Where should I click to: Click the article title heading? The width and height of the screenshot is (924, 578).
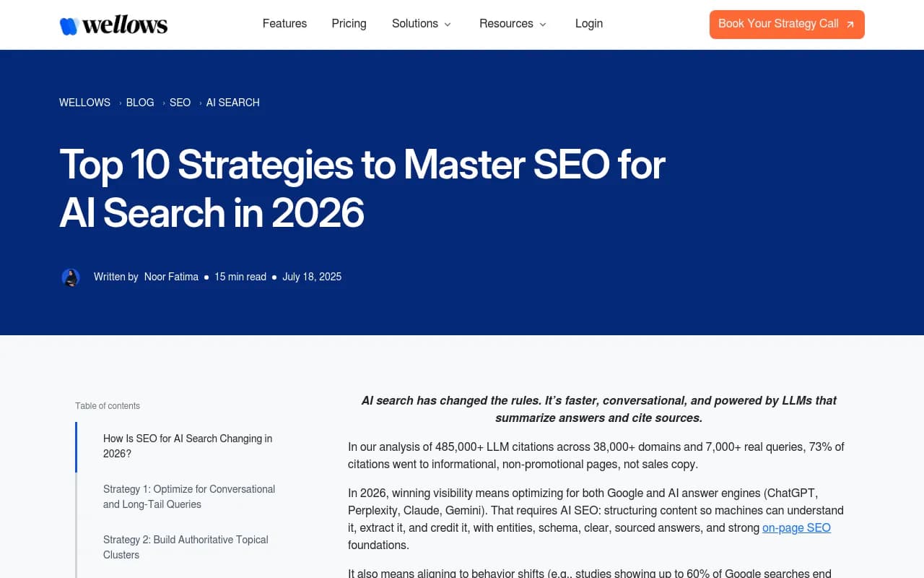click(x=361, y=188)
